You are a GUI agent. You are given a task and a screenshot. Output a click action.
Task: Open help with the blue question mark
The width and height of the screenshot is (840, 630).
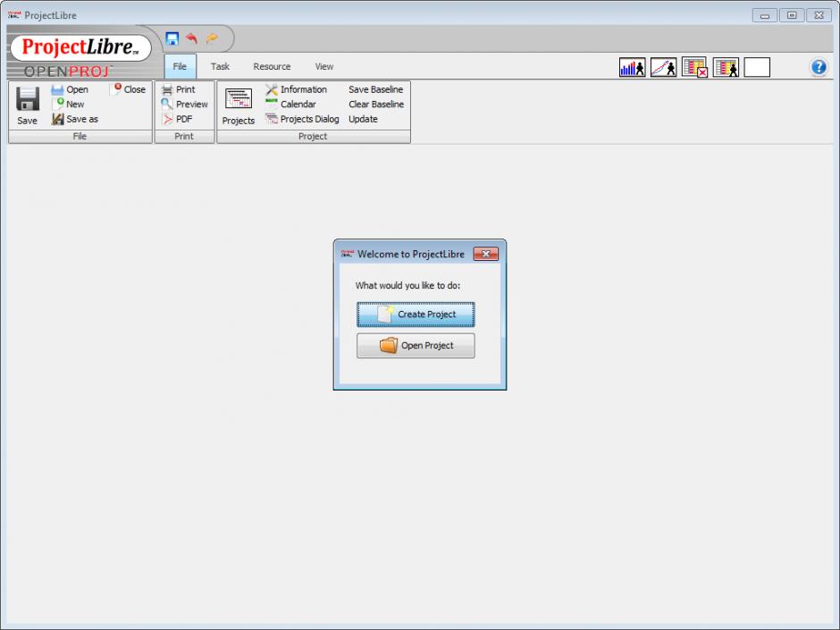point(819,68)
